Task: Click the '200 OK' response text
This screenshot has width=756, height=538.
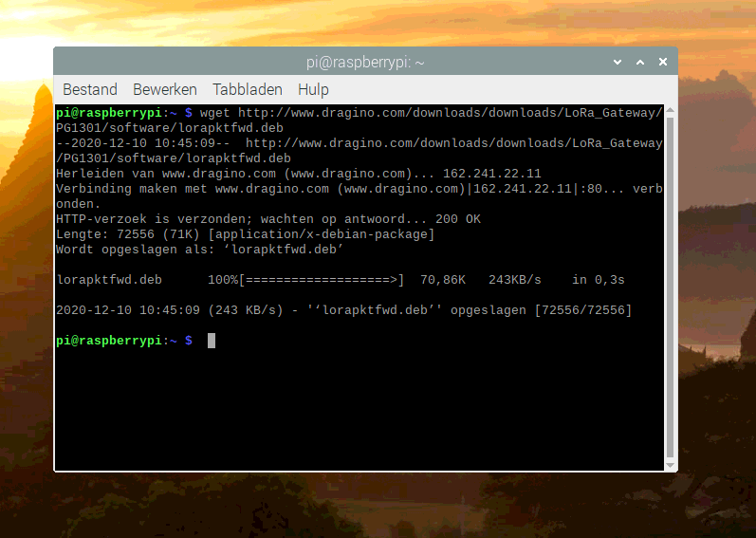Action: tap(458, 219)
